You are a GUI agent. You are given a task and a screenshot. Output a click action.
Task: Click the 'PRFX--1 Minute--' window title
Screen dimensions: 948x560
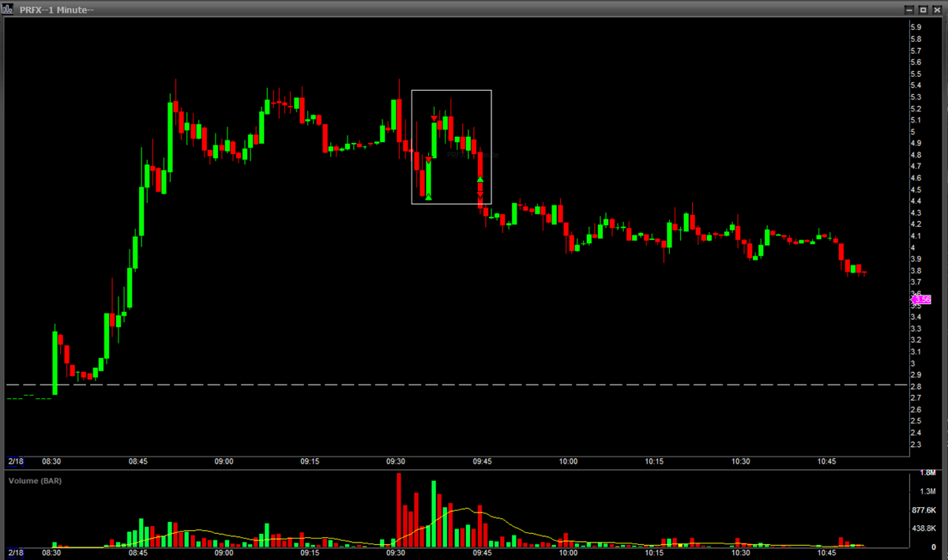58,9
